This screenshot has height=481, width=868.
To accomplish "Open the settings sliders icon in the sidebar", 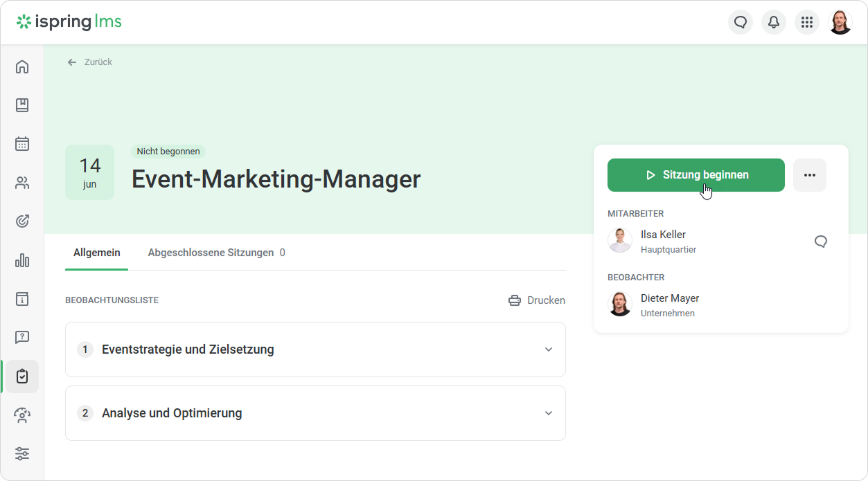I will coord(22,454).
